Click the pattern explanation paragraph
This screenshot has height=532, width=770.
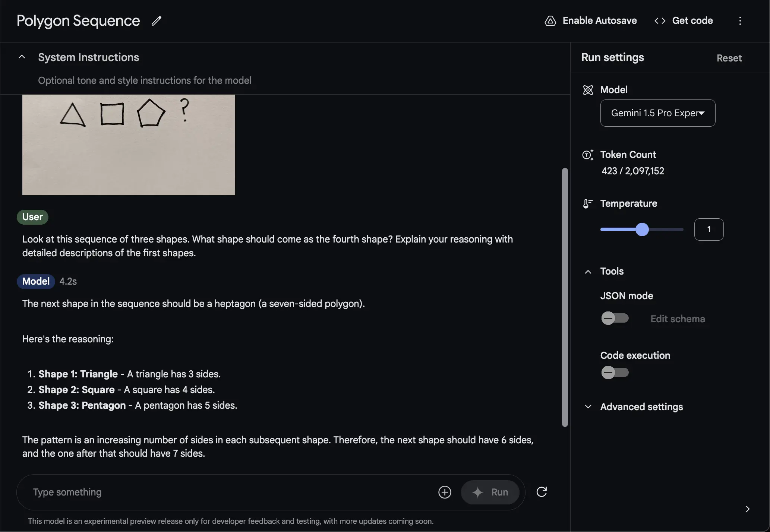click(x=278, y=447)
